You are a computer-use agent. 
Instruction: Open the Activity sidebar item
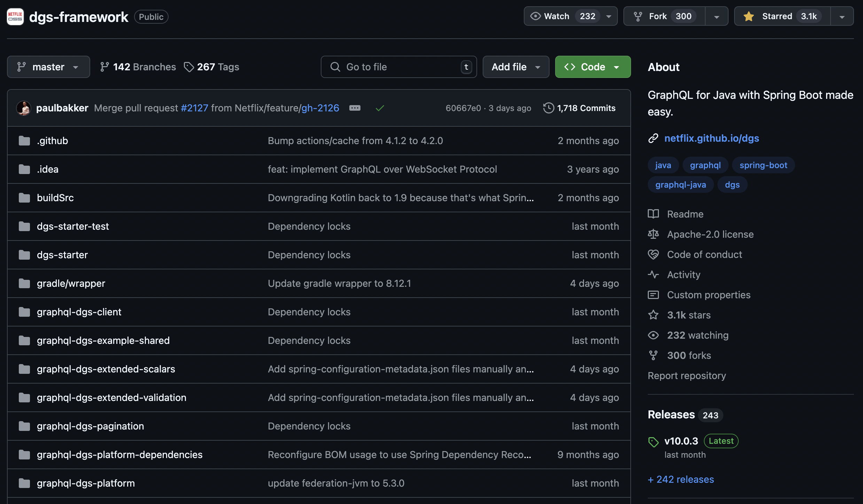(x=683, y=275)
